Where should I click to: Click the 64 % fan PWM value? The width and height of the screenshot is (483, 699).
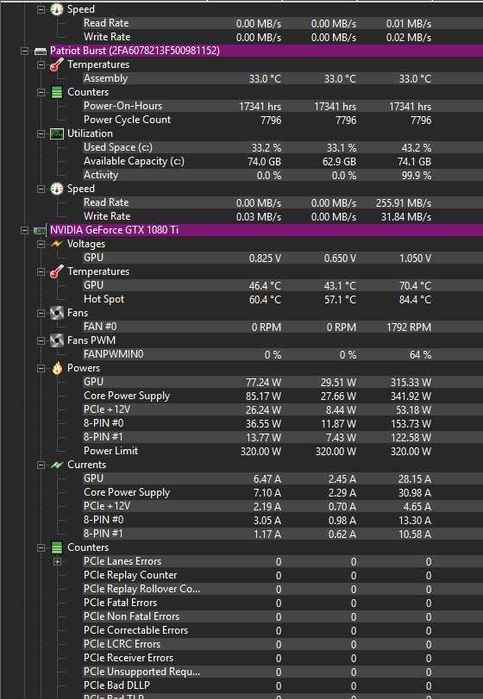click(420, 355)
